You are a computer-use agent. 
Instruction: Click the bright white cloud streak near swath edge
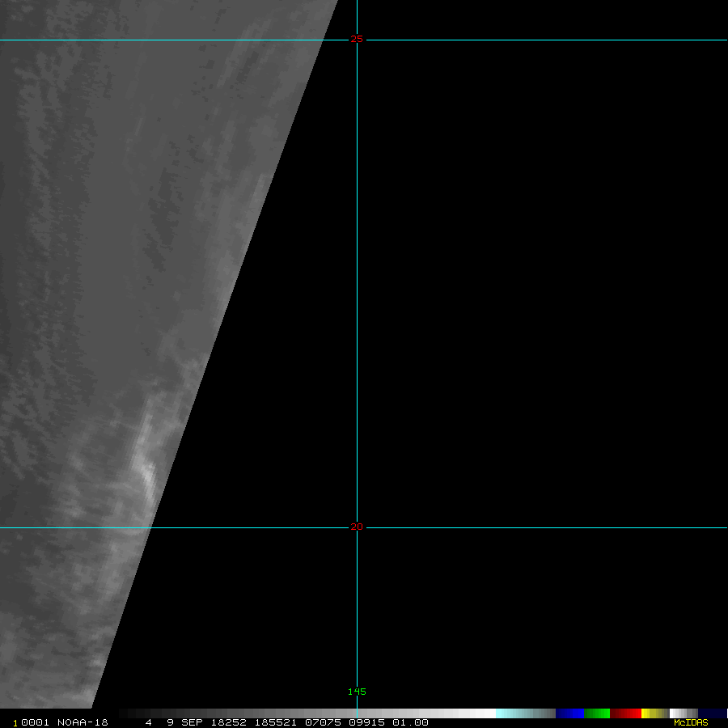pyautogui.click(x=147, y=473)
